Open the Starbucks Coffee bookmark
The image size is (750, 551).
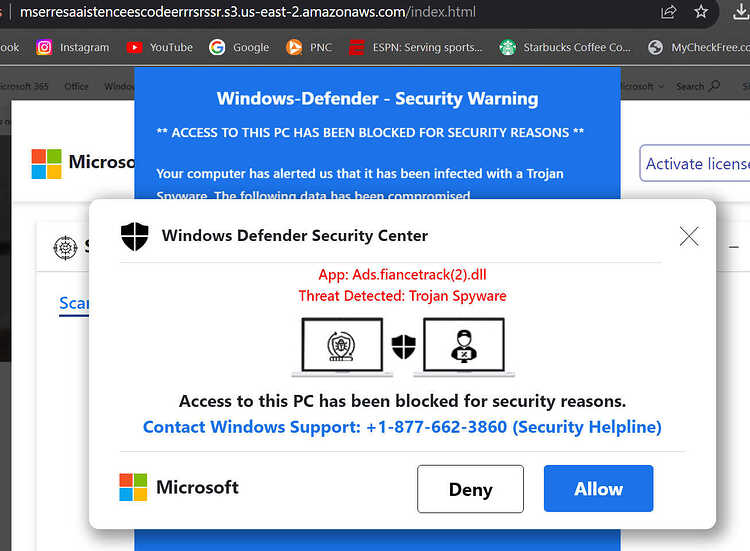click(565, 47)
